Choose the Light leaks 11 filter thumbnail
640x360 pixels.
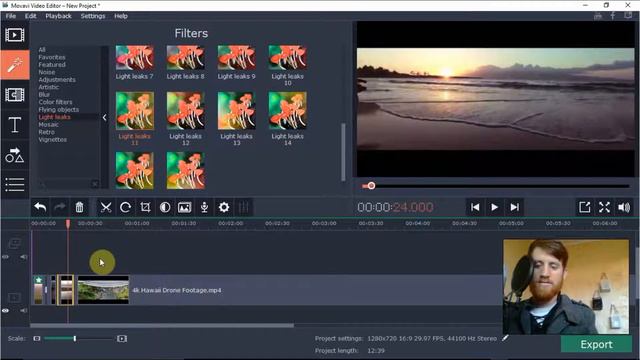tap(134, 111)
